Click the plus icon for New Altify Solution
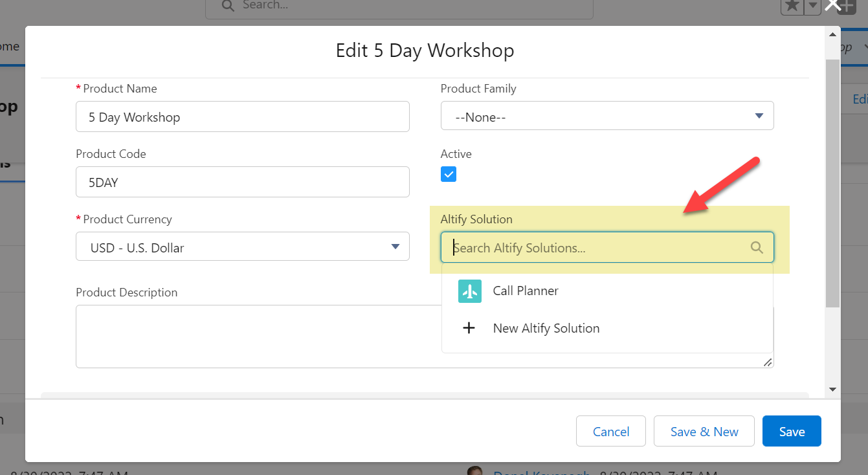Screen dimensions: 868x475 (x=469, y=328)
